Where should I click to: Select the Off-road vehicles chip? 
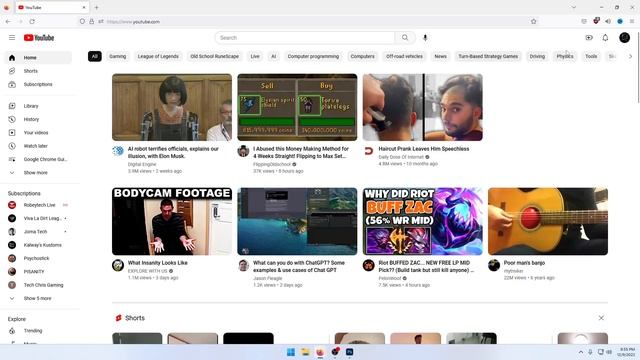(404, 56)
